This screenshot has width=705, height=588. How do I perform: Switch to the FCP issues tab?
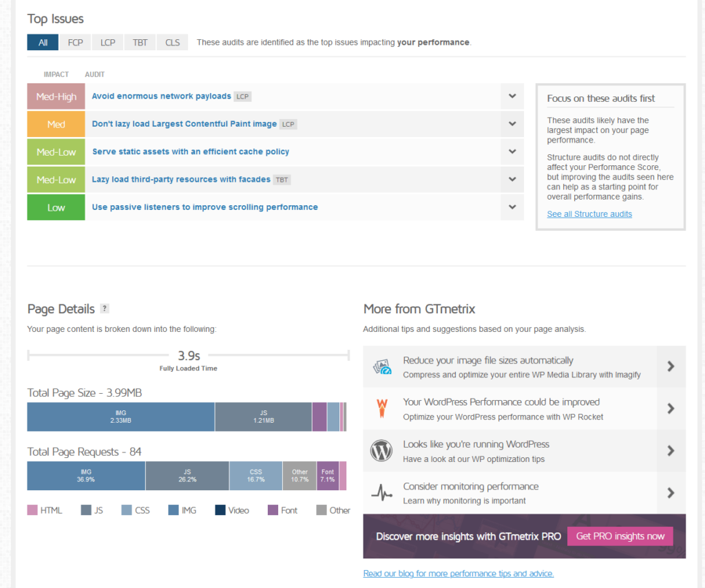pos(75,43)
